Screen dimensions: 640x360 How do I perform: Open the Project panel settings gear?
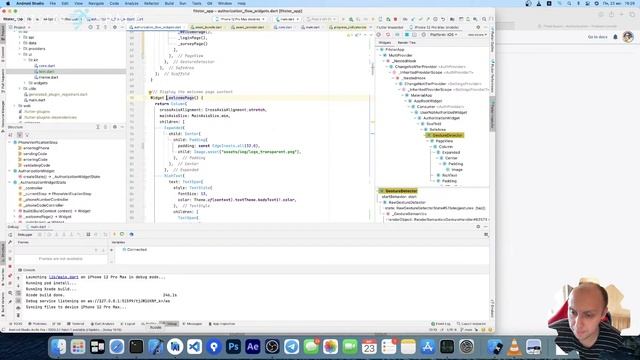[115, 27]
